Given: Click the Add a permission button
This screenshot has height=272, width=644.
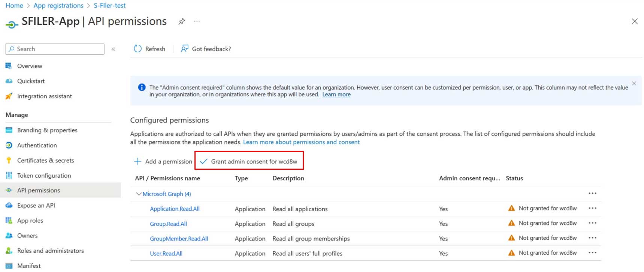Looking at the screenshot, I should pyautogui.click(x=163, y=161).
